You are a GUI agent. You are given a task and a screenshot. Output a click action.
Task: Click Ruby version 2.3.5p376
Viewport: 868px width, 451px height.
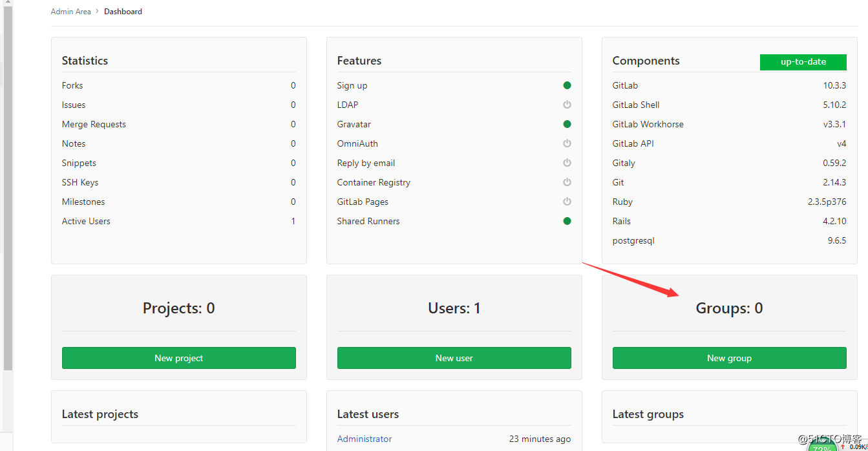(x=827, y=202)
